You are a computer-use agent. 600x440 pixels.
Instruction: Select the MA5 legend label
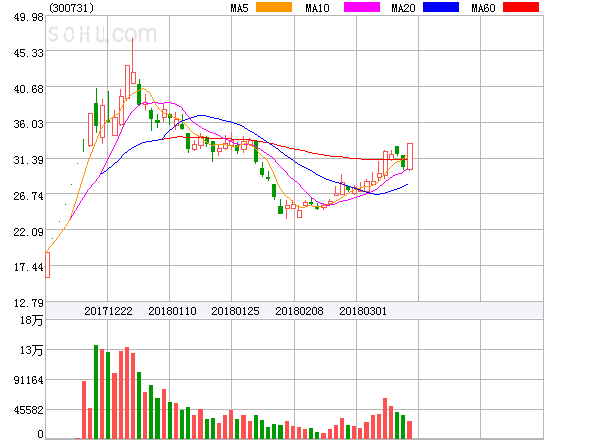click(239, 8)
